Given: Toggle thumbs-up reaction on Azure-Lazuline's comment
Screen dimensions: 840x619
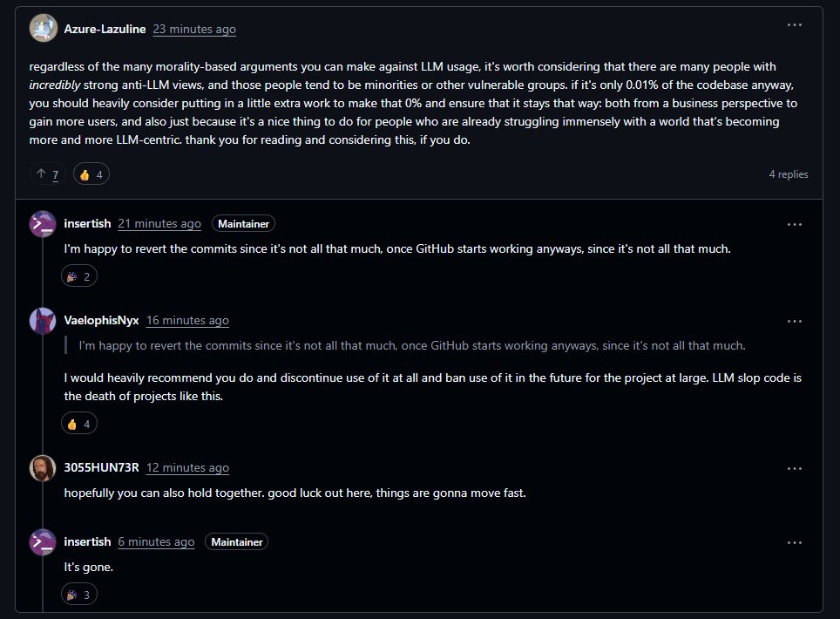Looking at the screenshot, I should coord(91,174).
